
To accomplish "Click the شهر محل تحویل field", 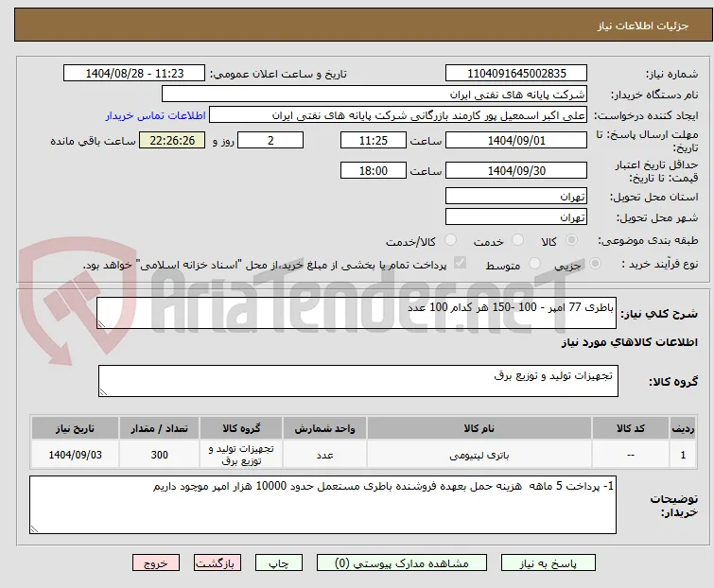I will [516, 217].
